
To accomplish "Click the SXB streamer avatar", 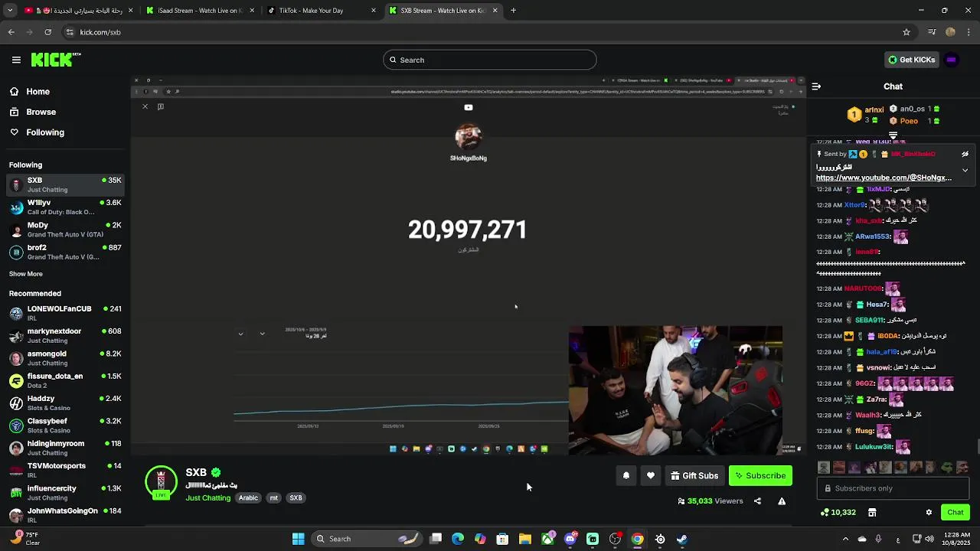I will click(x=161, y=482).
